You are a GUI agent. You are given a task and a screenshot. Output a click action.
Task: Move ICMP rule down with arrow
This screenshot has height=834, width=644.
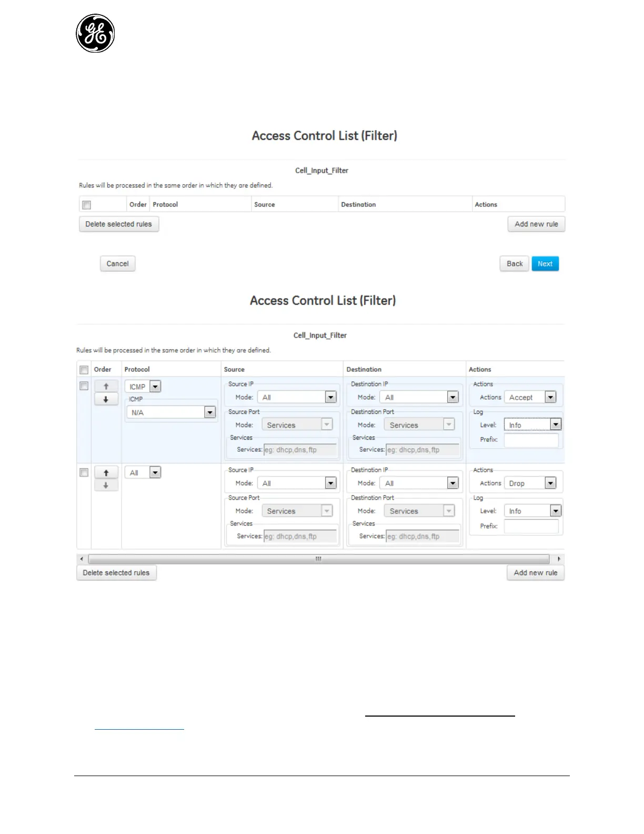pyautogui.click(x=106, y=399)
